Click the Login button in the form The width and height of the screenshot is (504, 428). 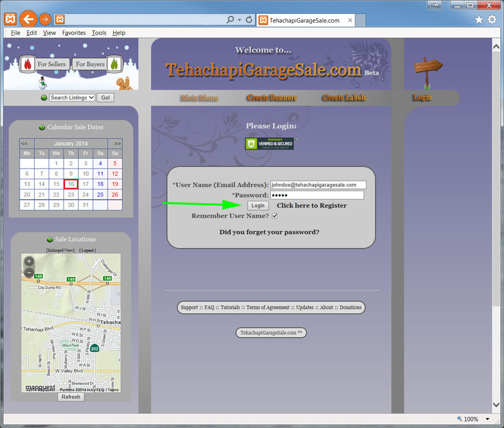[x=258, y=205]
